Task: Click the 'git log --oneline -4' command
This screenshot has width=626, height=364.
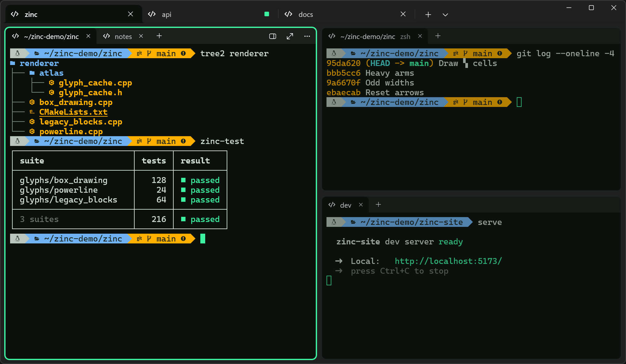Action: [565, 53]
